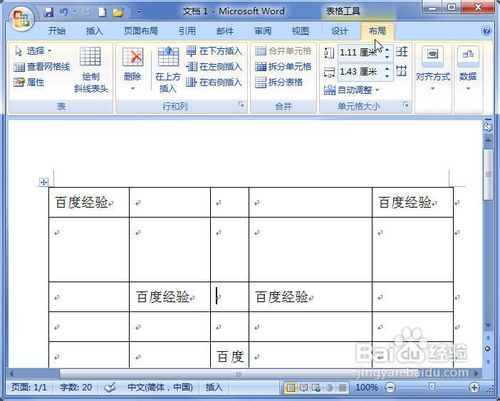
Task: Click 百度 cell in bottom row
Action: tap(230, 357)
